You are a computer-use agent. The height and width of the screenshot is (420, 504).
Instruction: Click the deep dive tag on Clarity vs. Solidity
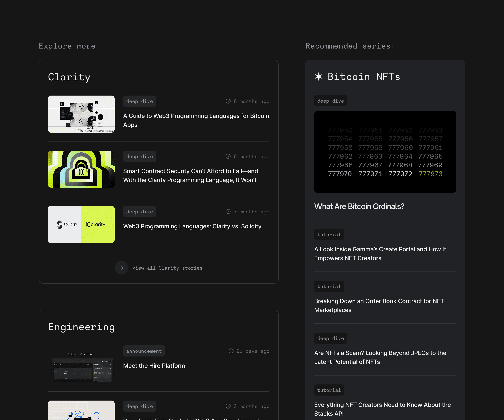[140, 212]
